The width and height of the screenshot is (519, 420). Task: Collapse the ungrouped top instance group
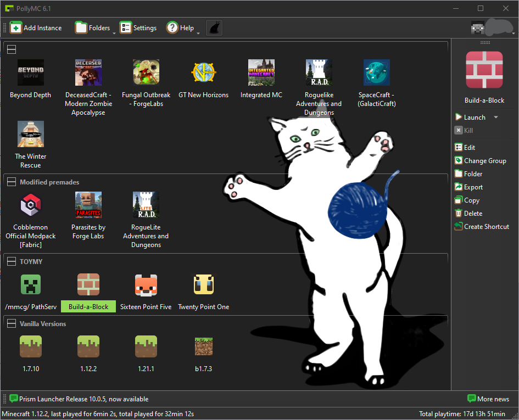12,49
